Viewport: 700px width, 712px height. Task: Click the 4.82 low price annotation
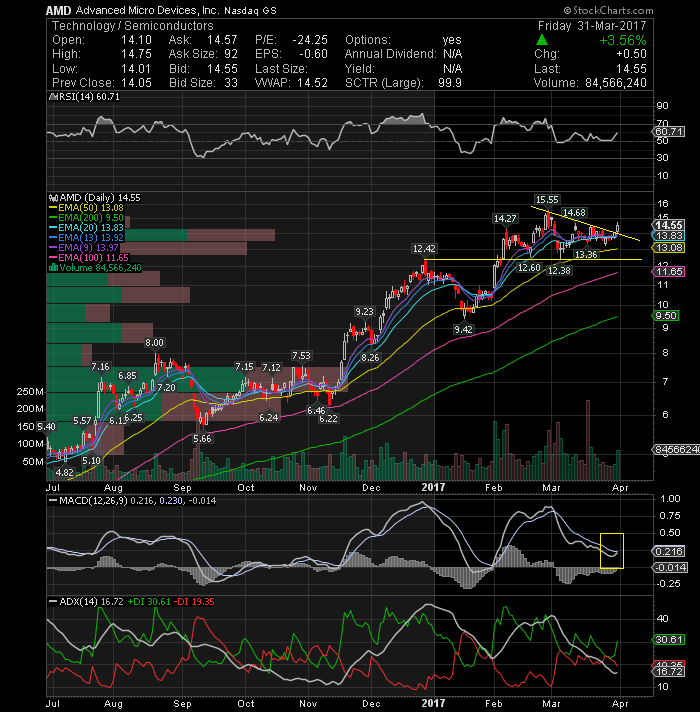point(64,473)
